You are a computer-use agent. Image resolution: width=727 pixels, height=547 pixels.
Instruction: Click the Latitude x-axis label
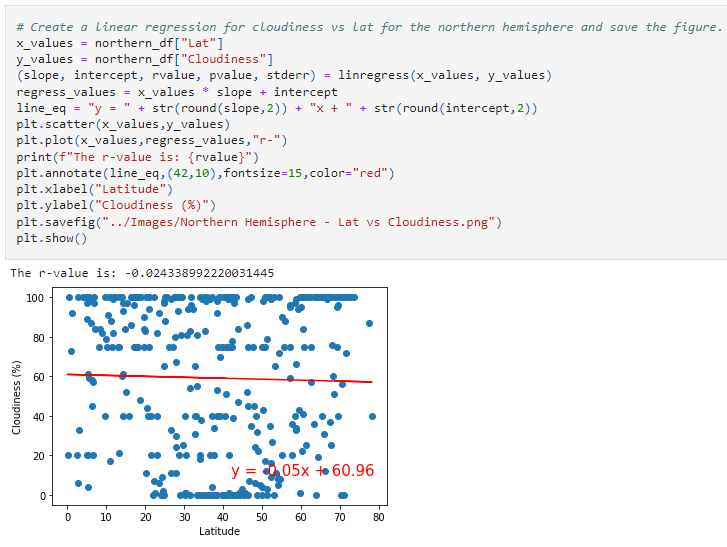click(x=219, y=531)
